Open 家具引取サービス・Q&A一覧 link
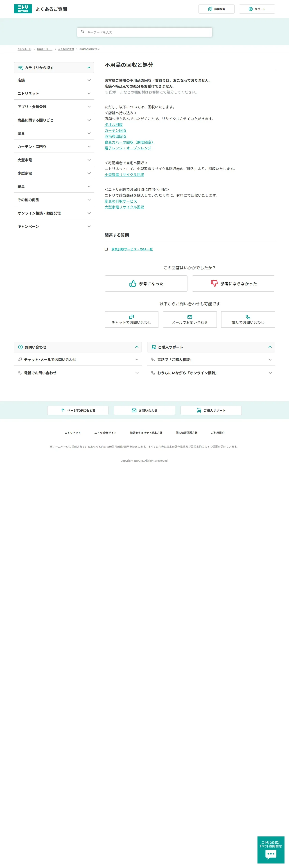 tap(132, 249)
